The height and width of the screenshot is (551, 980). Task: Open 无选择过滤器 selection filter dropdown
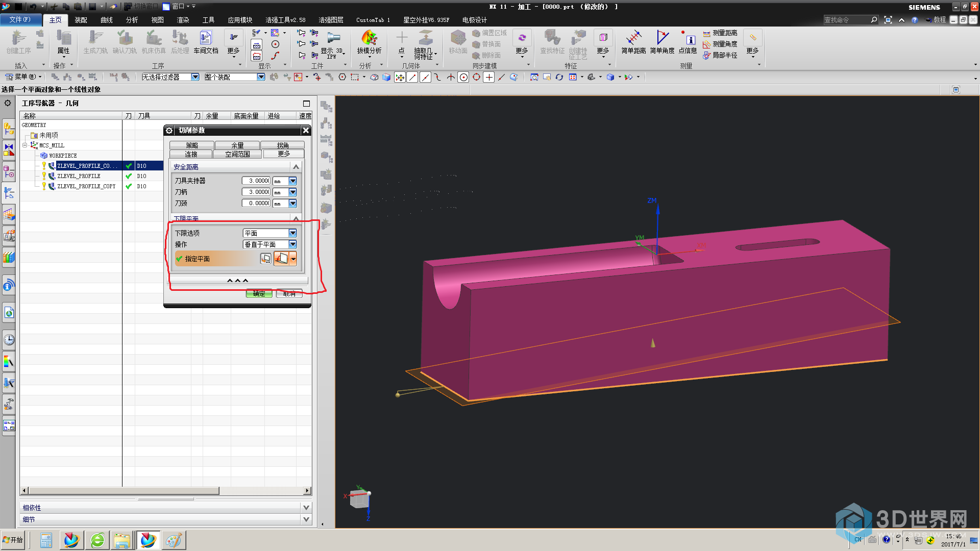tap(195, 77)
